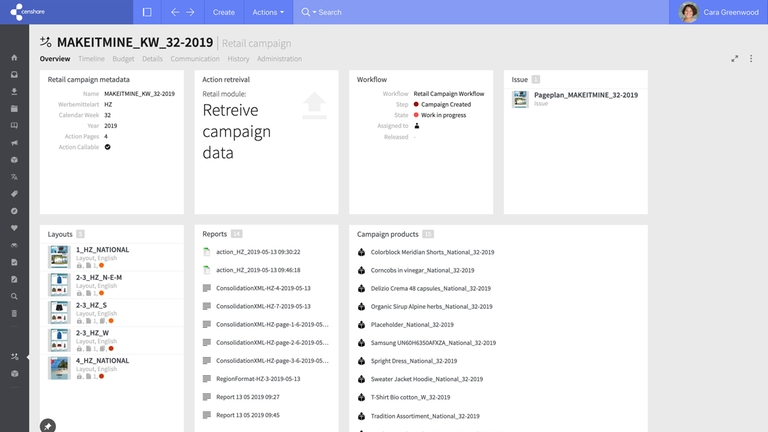Open the tag icon in sidebar
The height and width of the screenshot is (432, 768).
click(x=14, y=194)
